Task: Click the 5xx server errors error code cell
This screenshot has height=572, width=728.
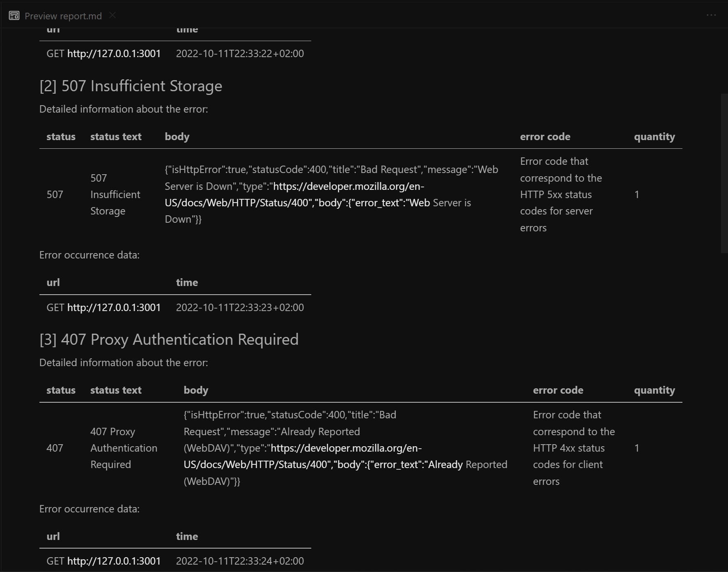Action: 561,194
